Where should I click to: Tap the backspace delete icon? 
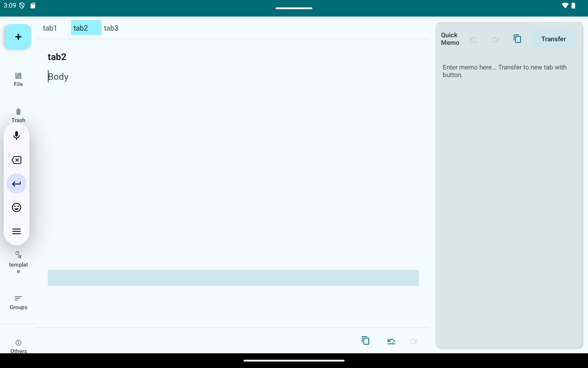pos(17,160)
